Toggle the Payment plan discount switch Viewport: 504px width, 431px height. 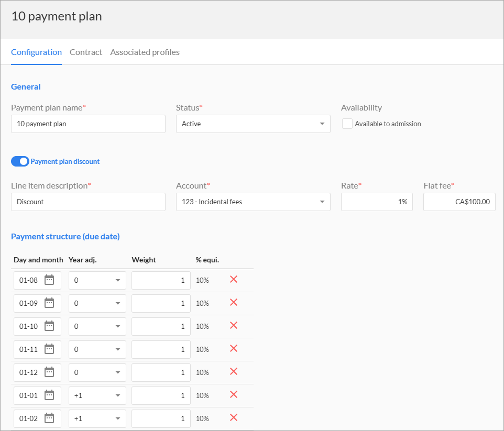pyautogui.click(x=20, y=161)
